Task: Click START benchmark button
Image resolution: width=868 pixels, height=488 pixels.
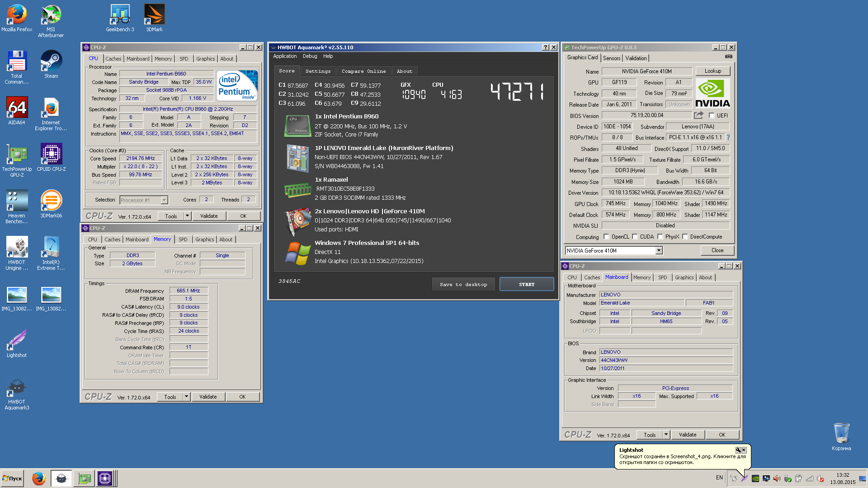Action: click(x=527, y=284)
